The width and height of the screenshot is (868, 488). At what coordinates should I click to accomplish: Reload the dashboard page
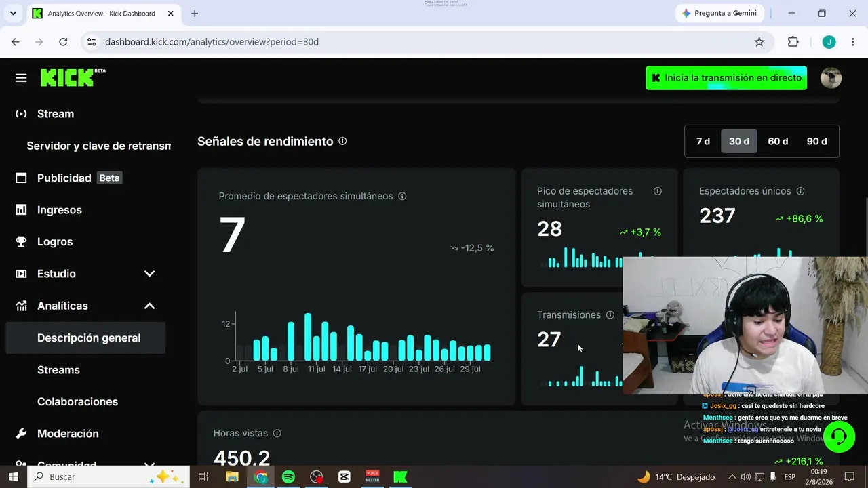click(63, 42)
